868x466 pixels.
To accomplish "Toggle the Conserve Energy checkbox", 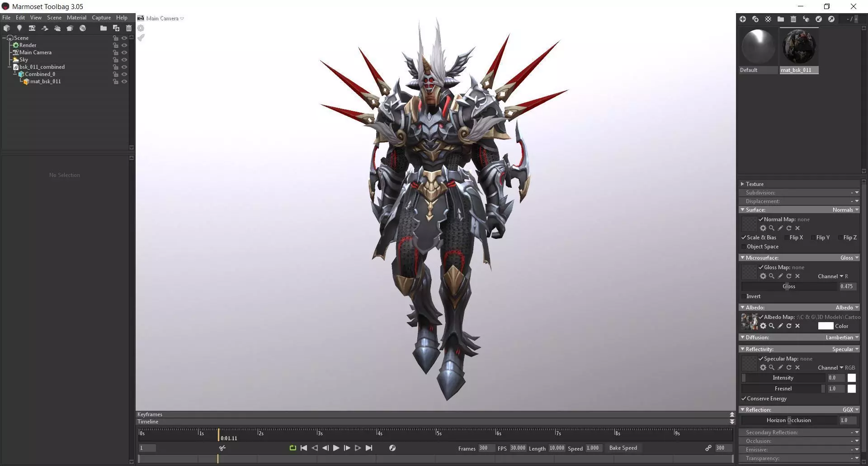I will pyautogui.click(x=744, y=399).
